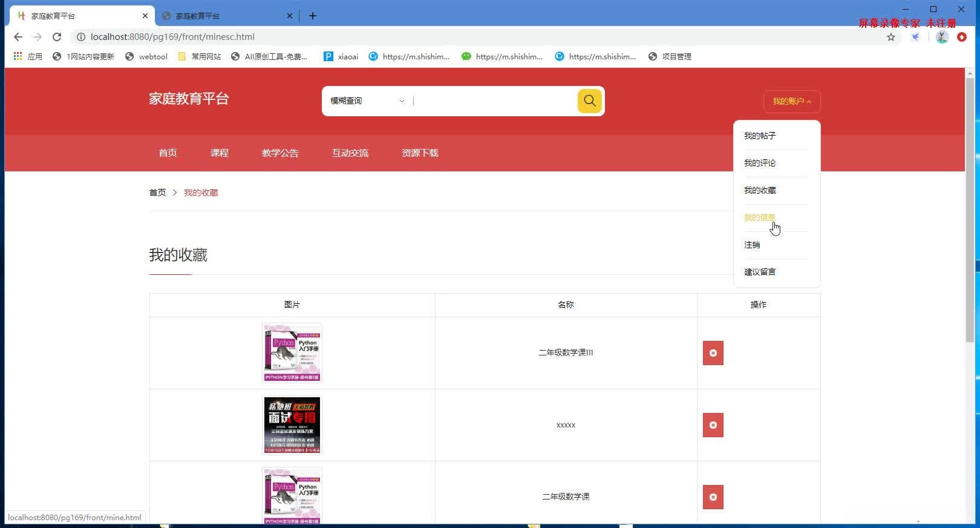Reload the page with the refresh icon
Screen dimensions: 980x528
tap(57, 37)
